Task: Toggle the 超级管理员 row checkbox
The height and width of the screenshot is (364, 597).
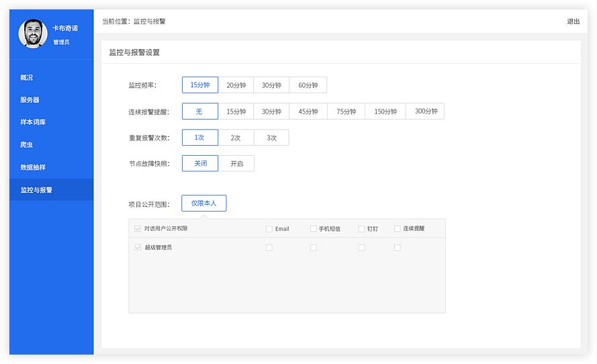Action: 138,248
